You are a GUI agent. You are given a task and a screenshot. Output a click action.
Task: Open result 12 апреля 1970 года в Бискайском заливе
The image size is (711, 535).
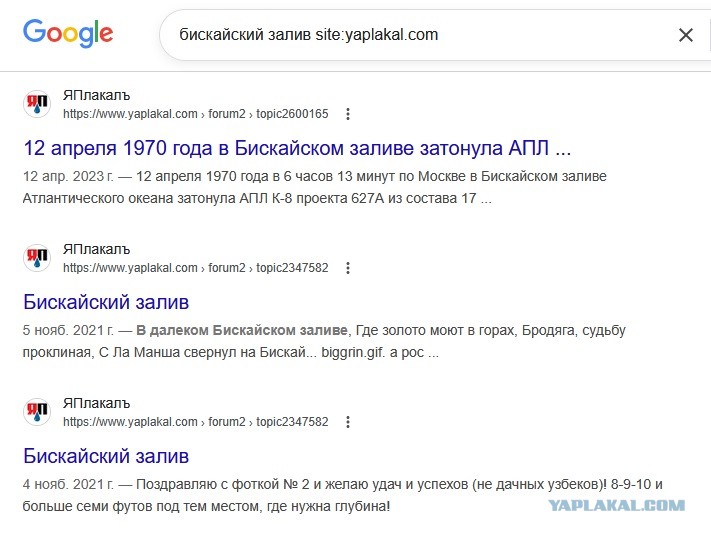click(297, 148)
